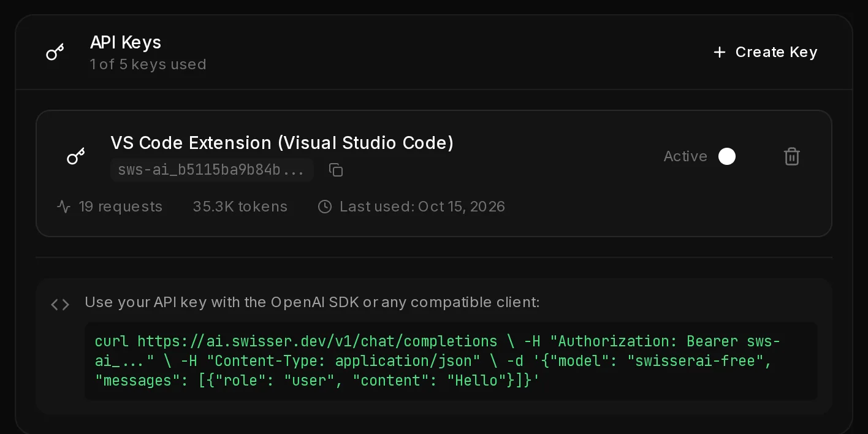The image size is (868, 434).
Task: Click the 19 requests text
Action: [121, 207]
